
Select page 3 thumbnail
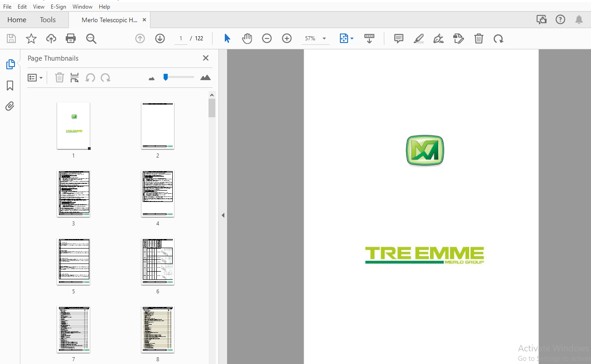pyautogui.click(x=73, y=194)
